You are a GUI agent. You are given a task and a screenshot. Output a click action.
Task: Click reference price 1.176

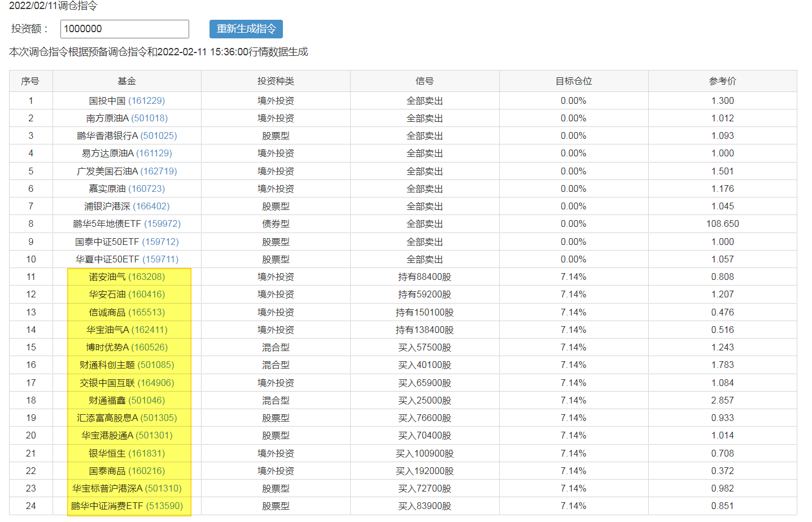(x=723, y=188)
